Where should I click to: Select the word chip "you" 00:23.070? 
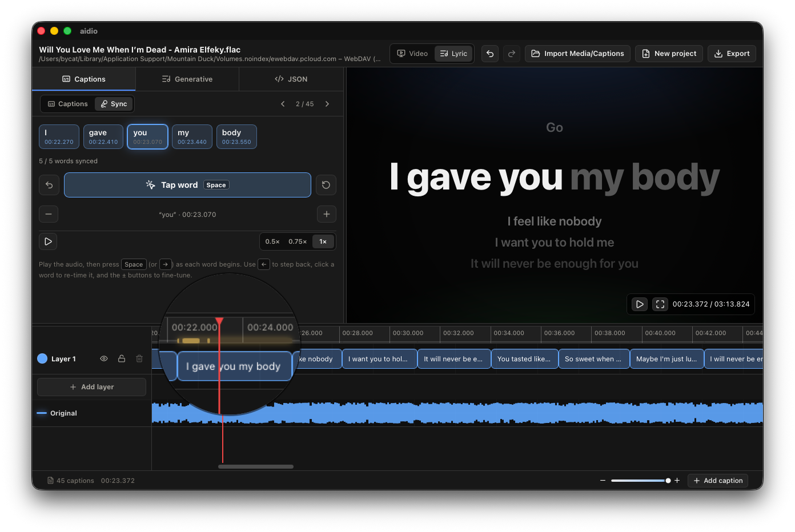(147, 136)
